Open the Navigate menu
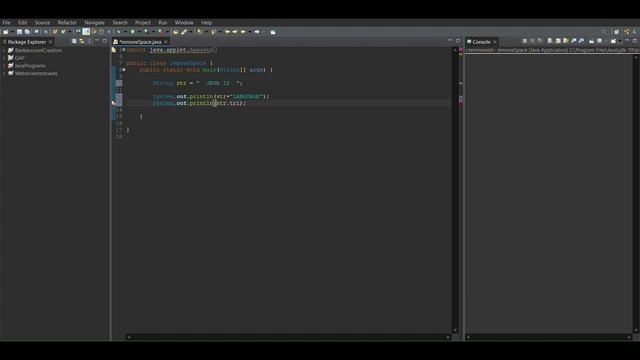Screen dimensions: 640x360 [94, 23]
